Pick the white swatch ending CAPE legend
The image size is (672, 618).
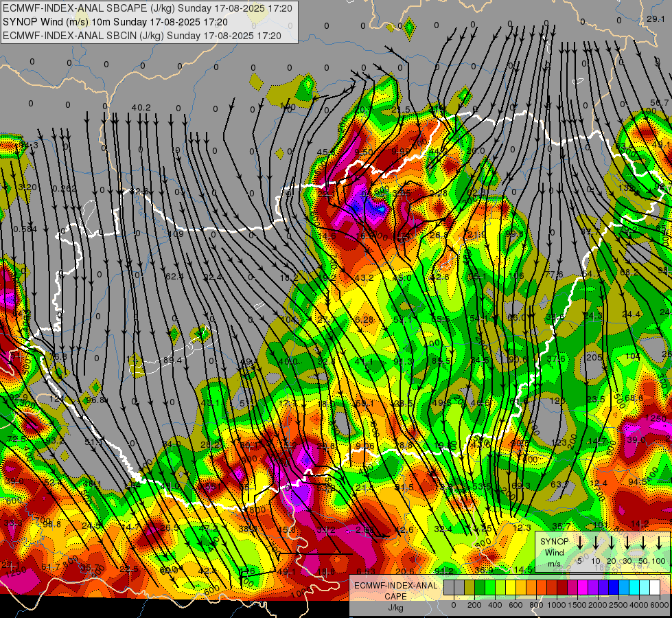[x=655, y=587]
